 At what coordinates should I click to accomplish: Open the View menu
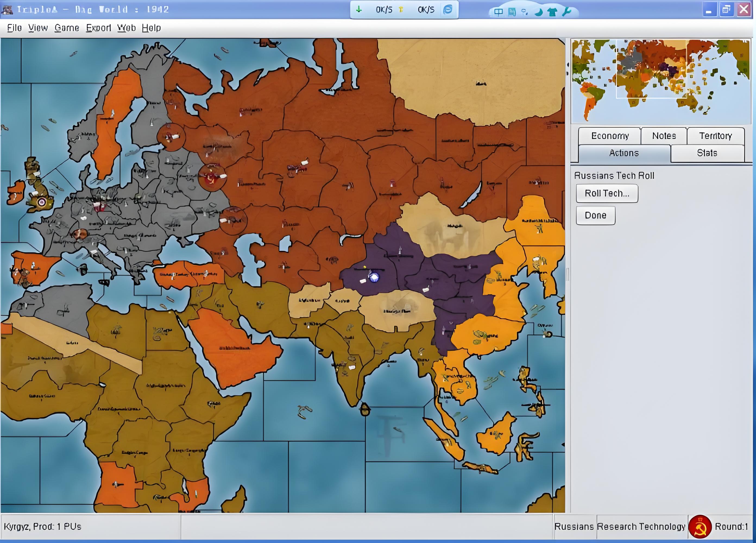38,28
